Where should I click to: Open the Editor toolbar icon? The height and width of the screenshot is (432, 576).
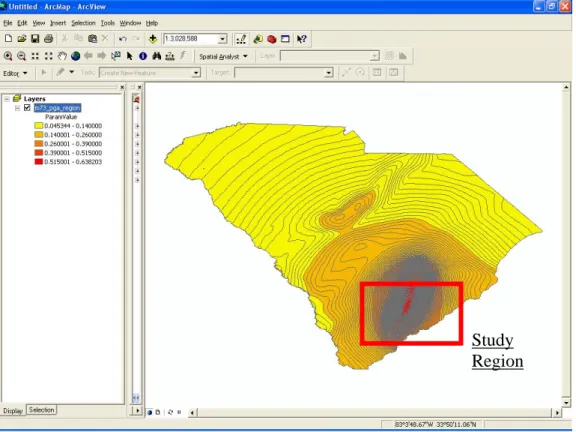click(x=241, y=39)
